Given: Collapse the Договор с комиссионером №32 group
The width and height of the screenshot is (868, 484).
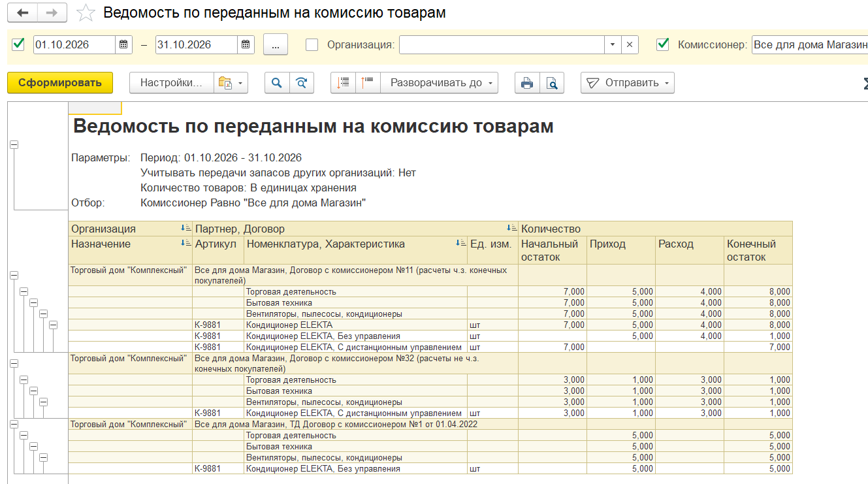Looking at the screenshot, I should pyautogui.click(x=14, y=364).
